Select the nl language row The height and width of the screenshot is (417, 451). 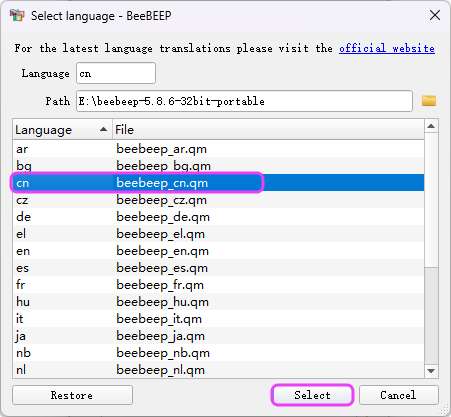(219, 370)
